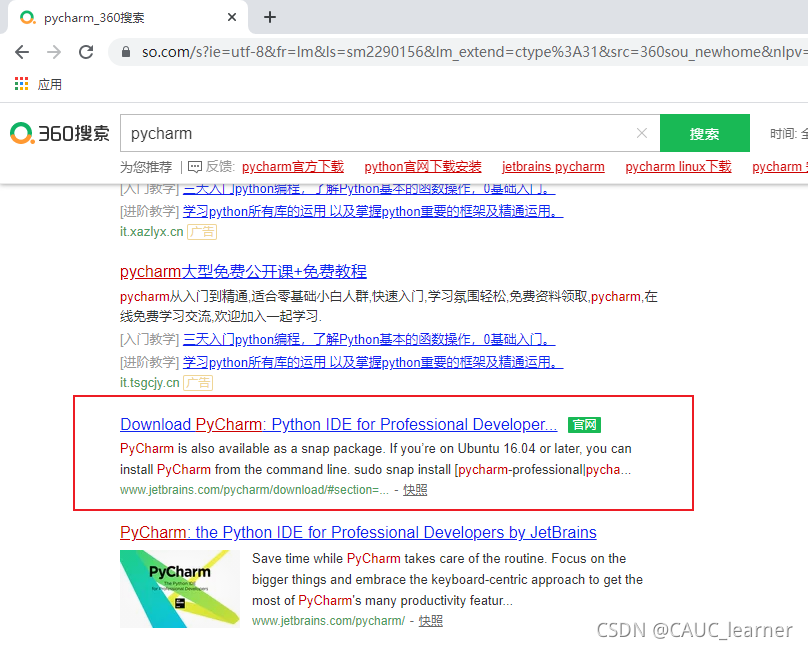This screenshot has height=650, width=808.
Task: Click the it.xazlyx.cn ad URL
Action: click(152, 231)
